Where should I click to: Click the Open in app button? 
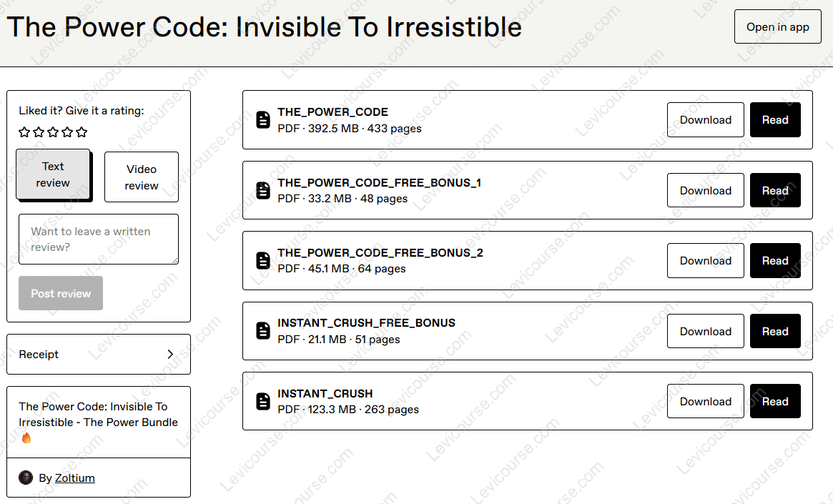pos(777,26)
